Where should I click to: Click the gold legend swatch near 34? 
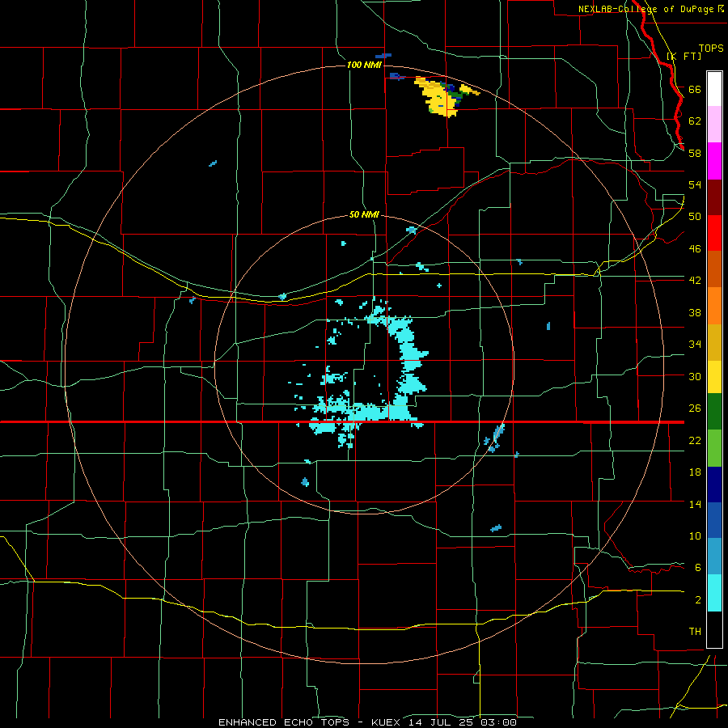(714, 343)
